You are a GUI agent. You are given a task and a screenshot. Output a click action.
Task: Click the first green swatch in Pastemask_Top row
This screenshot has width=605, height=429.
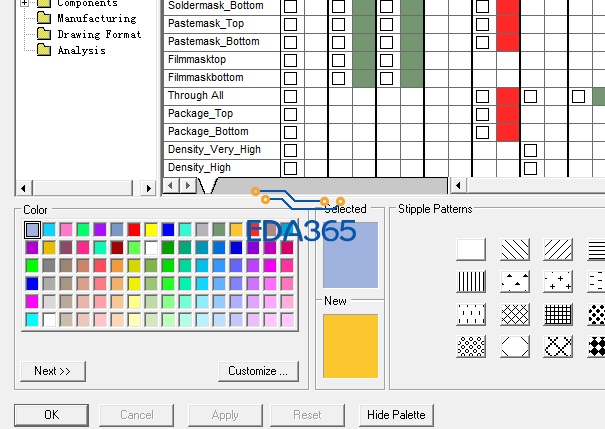[363, 24]
